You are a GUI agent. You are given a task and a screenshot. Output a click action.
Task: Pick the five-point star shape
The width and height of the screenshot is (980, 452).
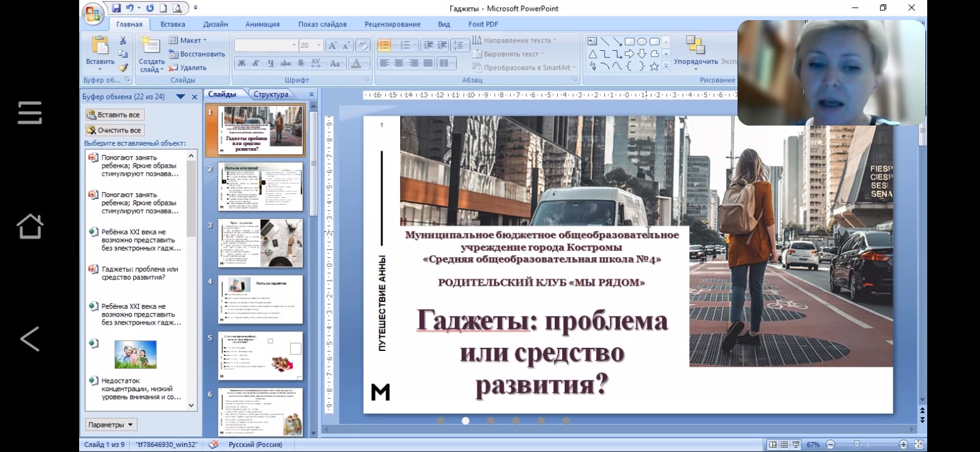tap(654, 66)
